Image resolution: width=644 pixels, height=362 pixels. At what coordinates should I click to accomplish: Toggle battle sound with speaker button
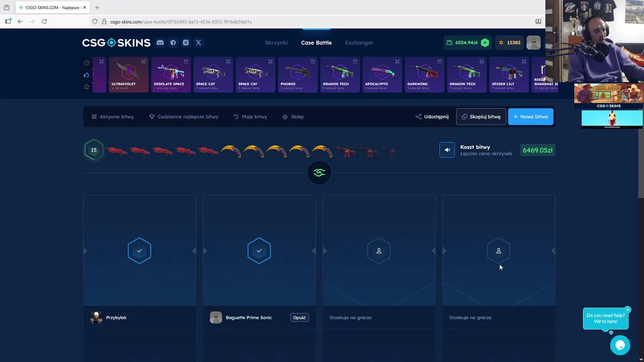447,150
